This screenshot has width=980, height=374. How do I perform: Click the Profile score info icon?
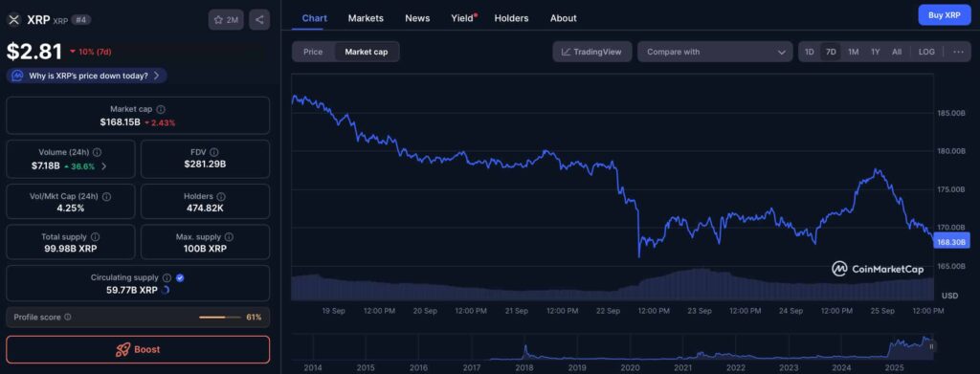(68, 318)
